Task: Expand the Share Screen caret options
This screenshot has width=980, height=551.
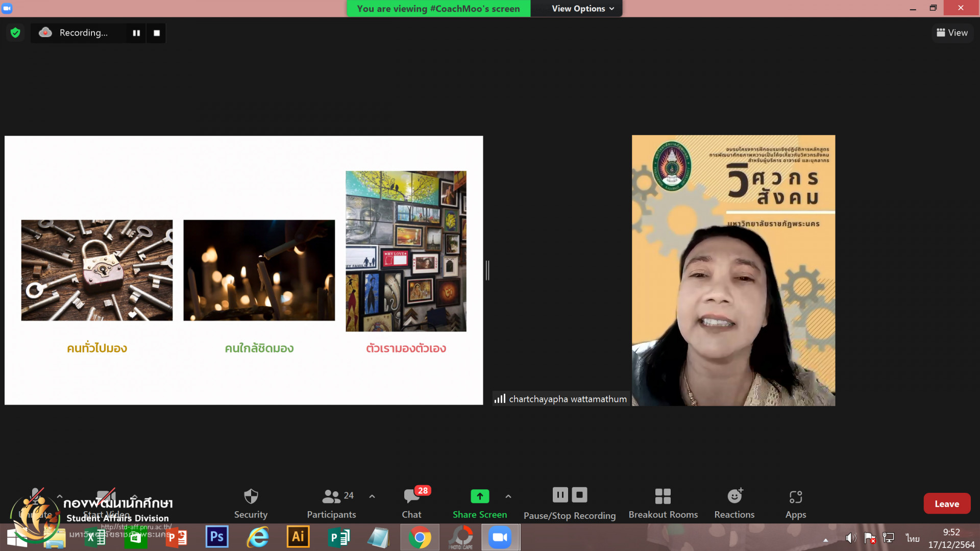Action: pyautogui.click(x=508, y=496)
